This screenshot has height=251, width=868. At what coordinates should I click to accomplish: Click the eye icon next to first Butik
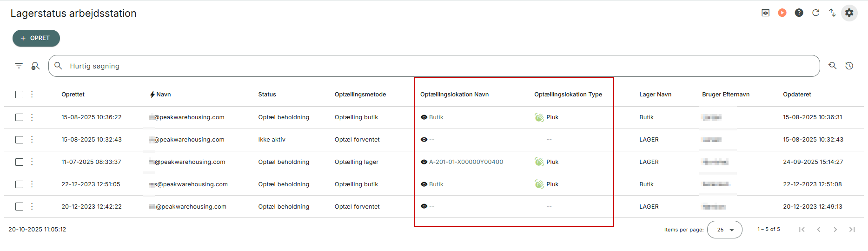(424, 117)
